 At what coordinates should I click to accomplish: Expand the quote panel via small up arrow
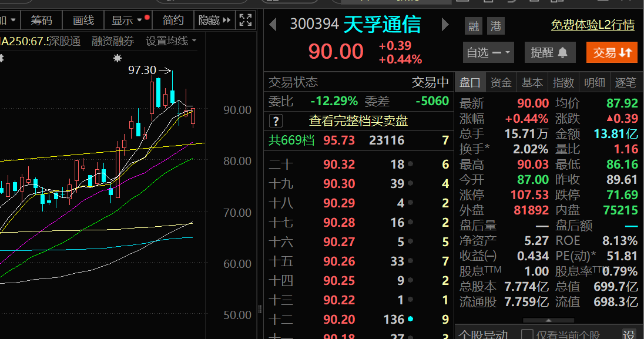pos(548,321)
